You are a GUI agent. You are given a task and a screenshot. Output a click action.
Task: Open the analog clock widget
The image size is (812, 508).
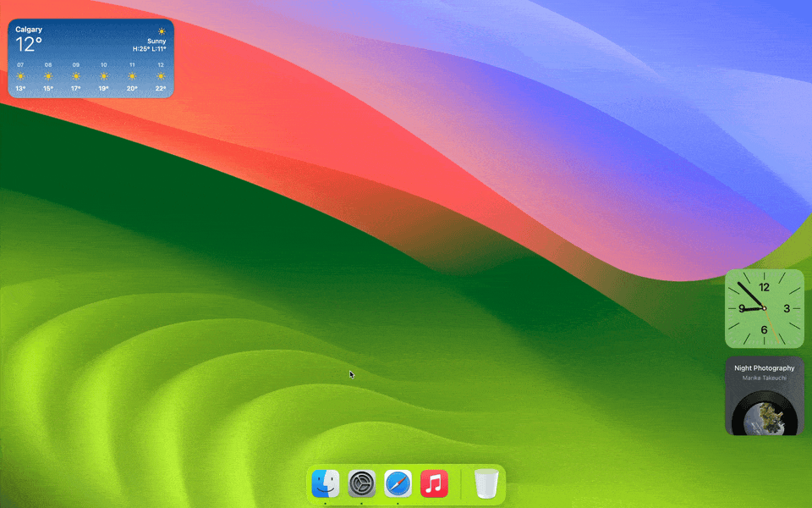[764, 308]
